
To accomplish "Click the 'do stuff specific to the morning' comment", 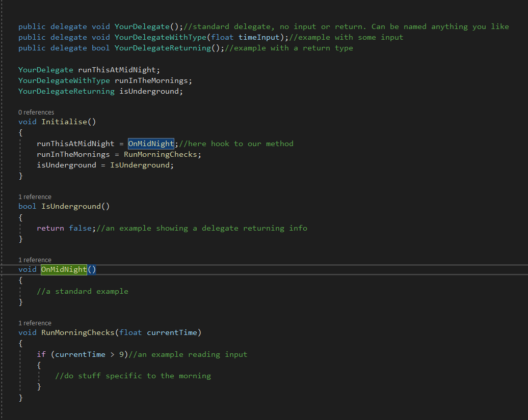I will click(x=133, y=376).
